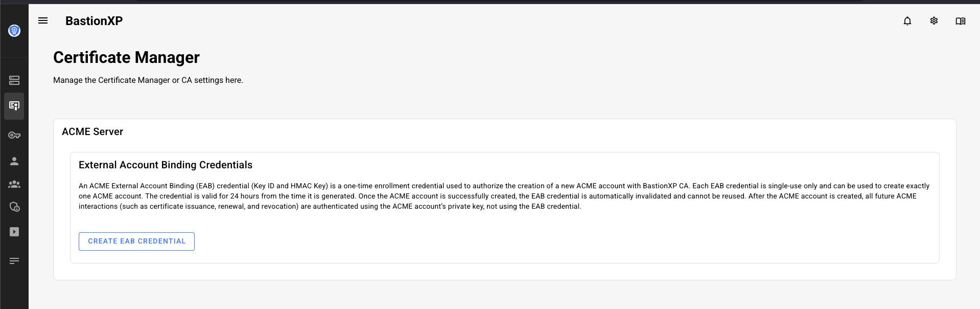
Task: Click the CREATE EAB CREDENTIAL button
Action: click(136, 241)
